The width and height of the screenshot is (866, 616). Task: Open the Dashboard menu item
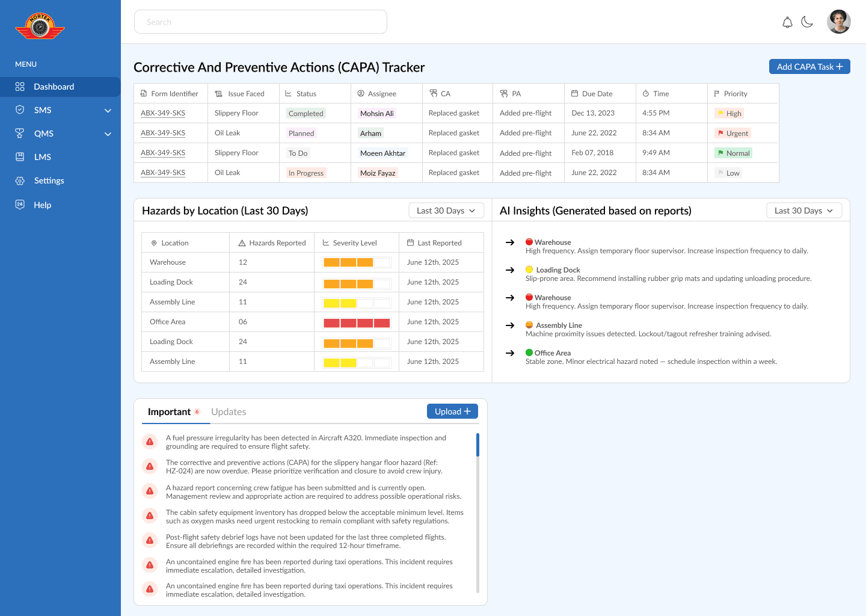[60, 87]
